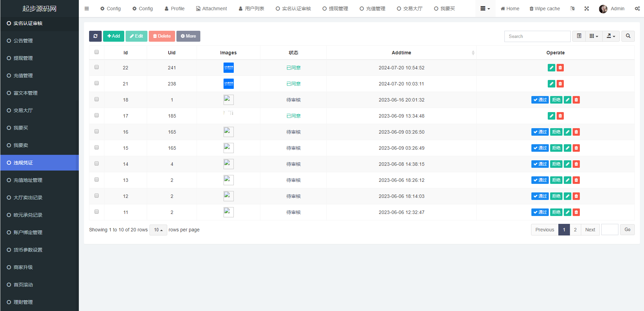Sort by clicking the Addtime column header
Image resolution: width=644 pixels, height=311 pixels.
(x=401, y=53)
